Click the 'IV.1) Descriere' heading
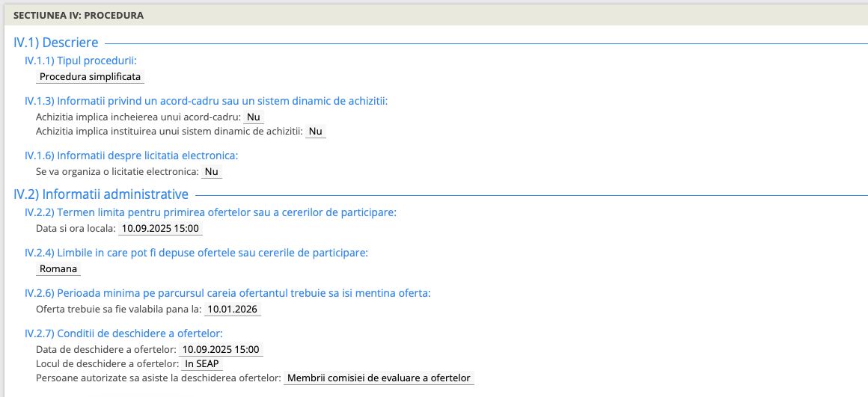 pos(56,43)
